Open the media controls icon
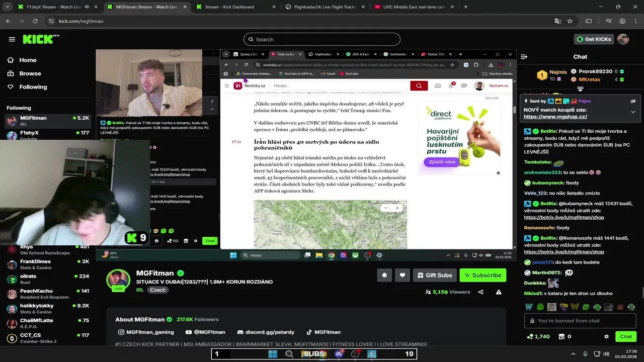This screenshot has width=644, height=362. [609, 21]
